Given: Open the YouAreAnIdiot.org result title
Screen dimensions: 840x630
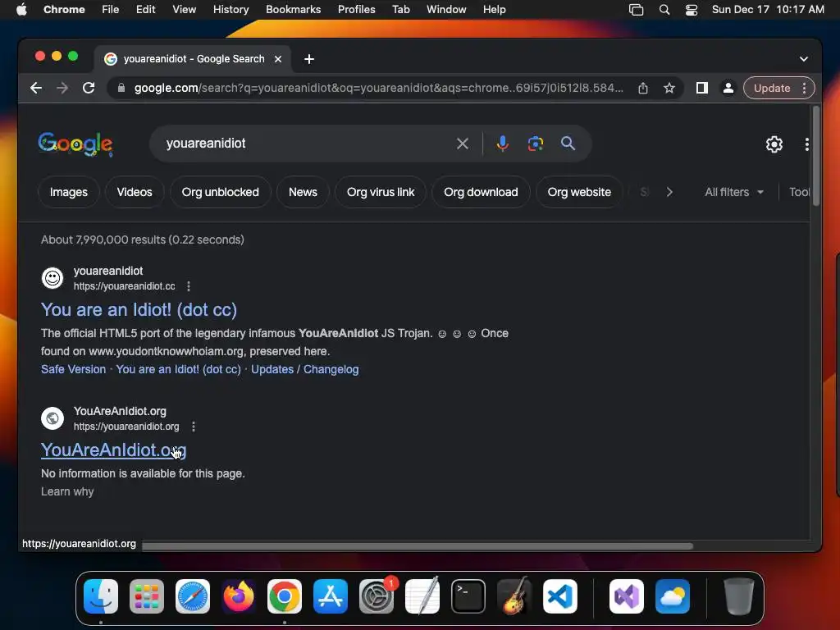Looking at the screenshot, I should tap(113, 450).
